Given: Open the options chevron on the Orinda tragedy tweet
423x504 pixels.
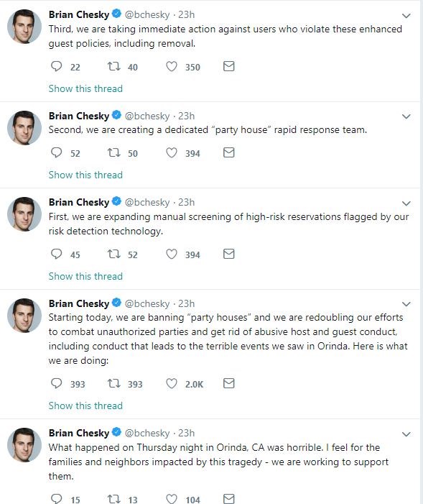Looking at the screenshot, I should [x=406, y=434].
